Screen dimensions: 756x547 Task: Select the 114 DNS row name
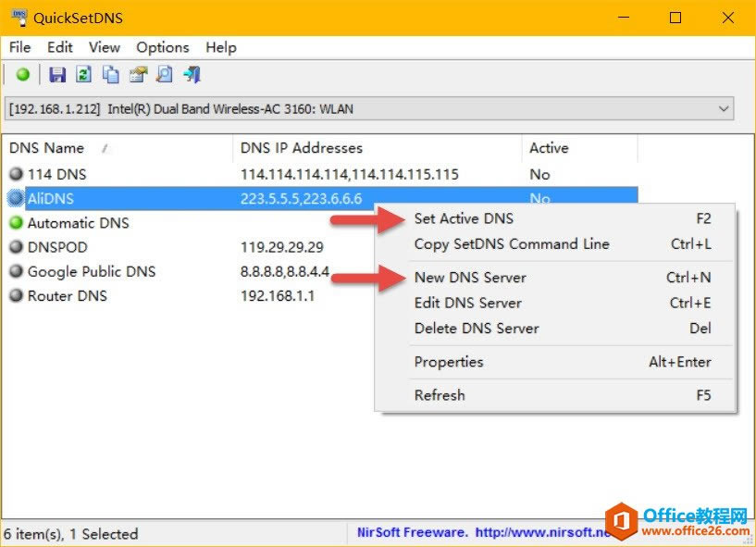pos(56,174)
